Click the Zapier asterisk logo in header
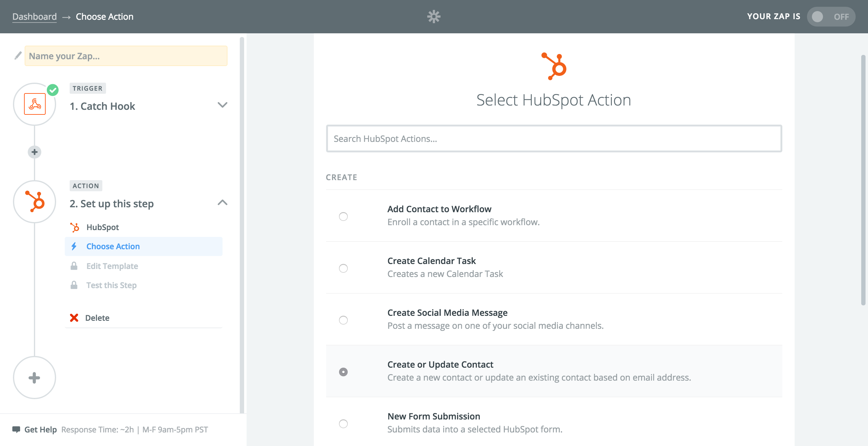The image size is (868, 446). [434, 17]
